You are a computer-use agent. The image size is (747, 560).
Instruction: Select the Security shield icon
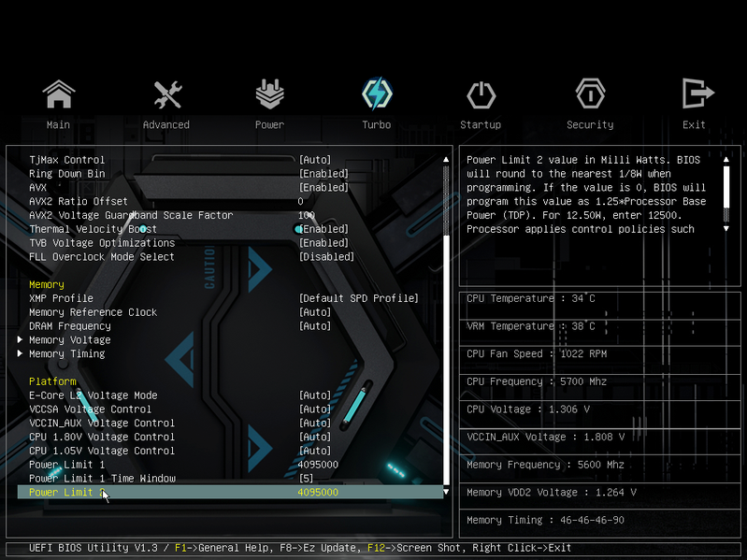point(590,93)
